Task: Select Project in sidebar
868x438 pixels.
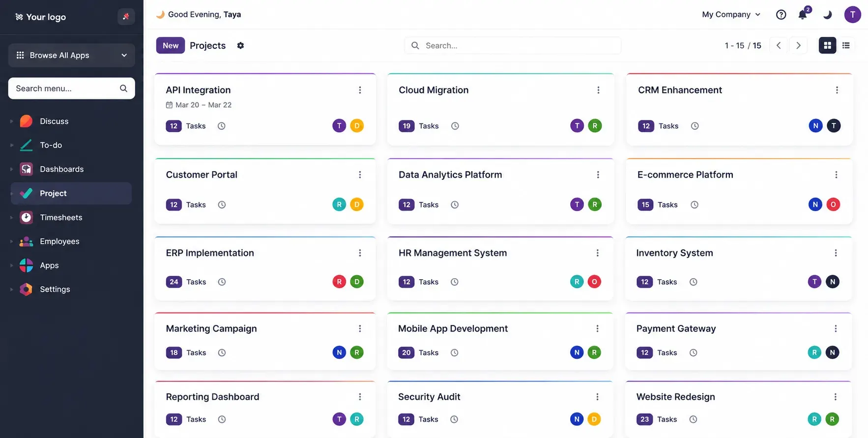Action: [x=71, y=193]
